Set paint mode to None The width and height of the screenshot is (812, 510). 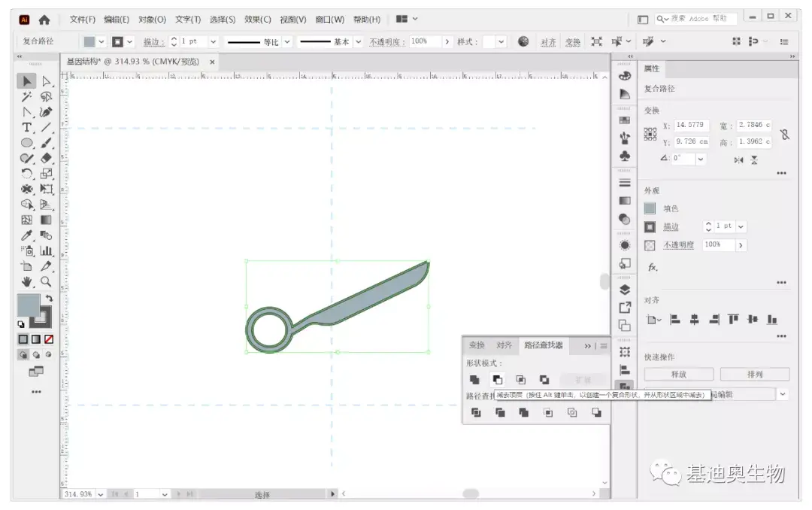click(49, 339)
